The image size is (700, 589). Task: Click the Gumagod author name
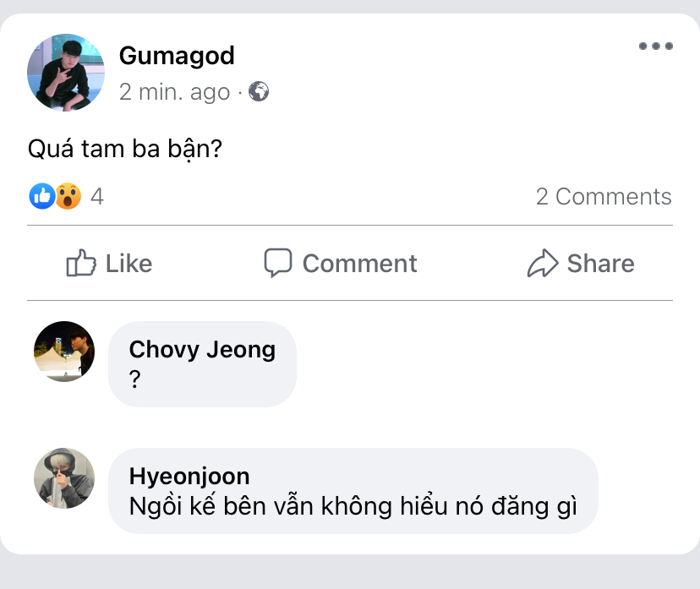point(177,56)
